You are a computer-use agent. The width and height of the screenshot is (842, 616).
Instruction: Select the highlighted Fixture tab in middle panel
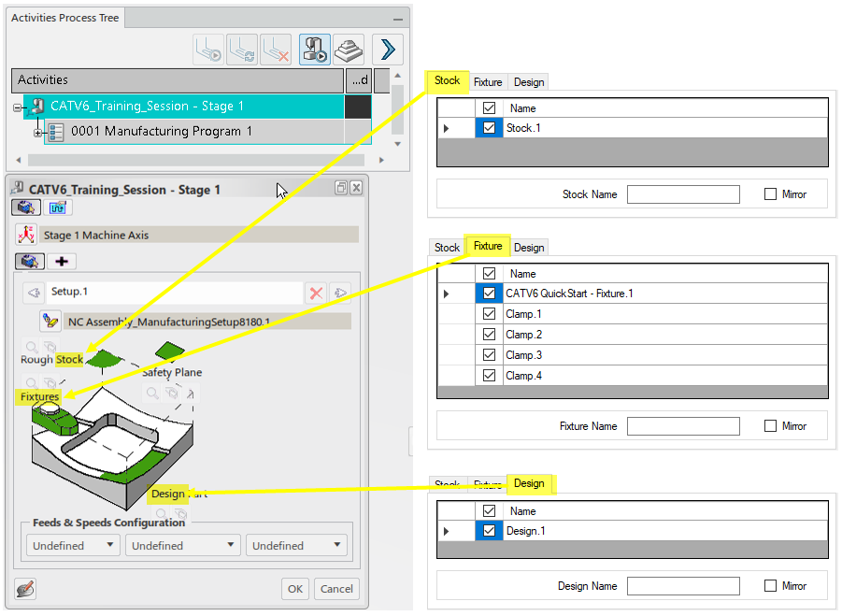488,246
